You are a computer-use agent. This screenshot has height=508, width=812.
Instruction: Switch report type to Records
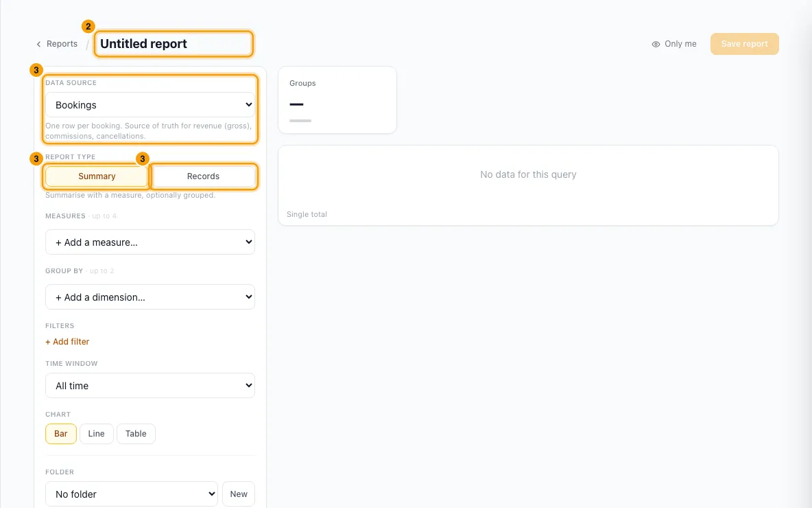203,176
